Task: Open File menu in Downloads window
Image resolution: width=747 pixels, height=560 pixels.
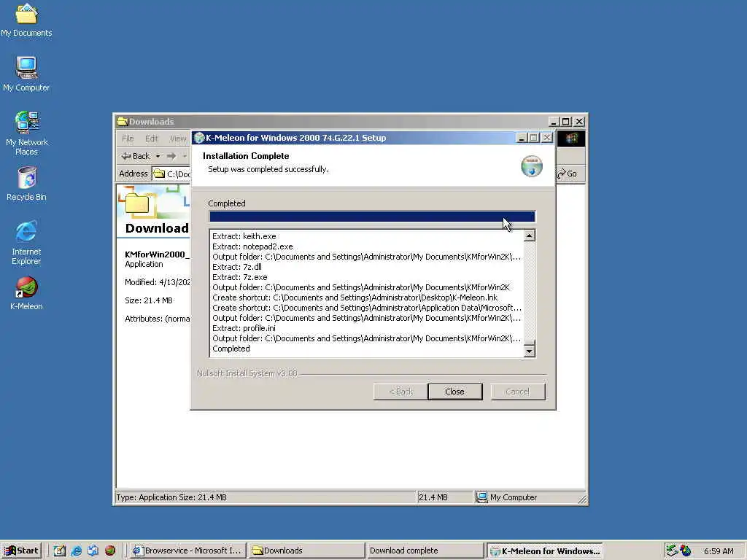Action: click(x=128, y=139)
